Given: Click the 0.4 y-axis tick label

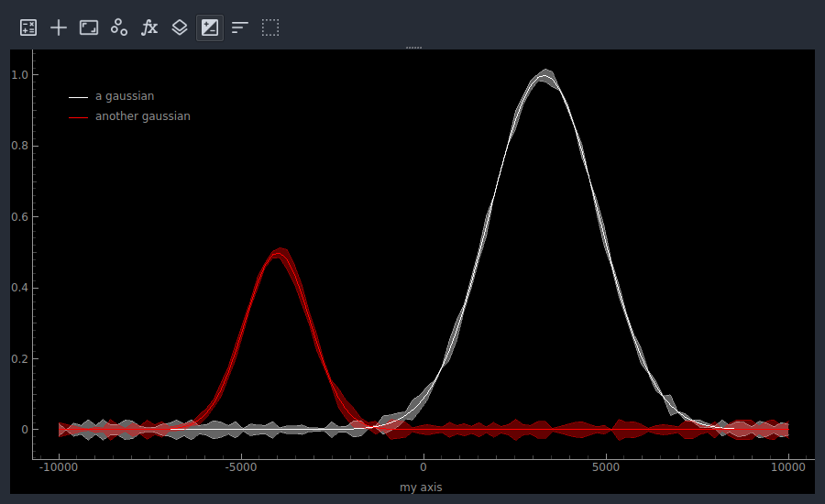Looking at the screenshot, I should (19, 288).
